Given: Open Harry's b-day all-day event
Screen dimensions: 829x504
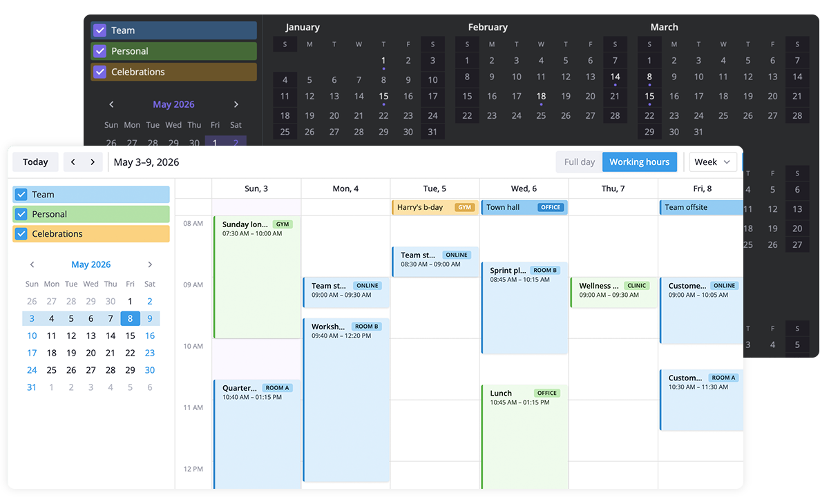Looking at the screenshot, I should tap(435, 207).
